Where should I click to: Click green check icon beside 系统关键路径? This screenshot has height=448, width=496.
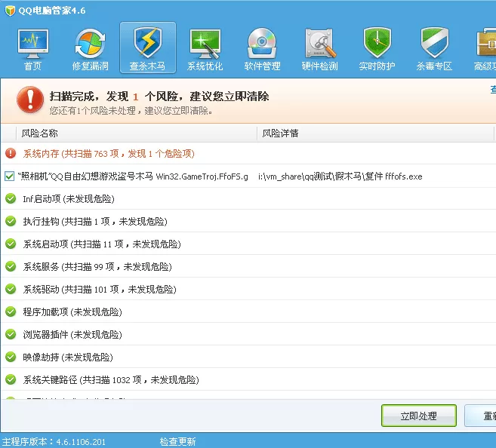click(x=11, y=379)
